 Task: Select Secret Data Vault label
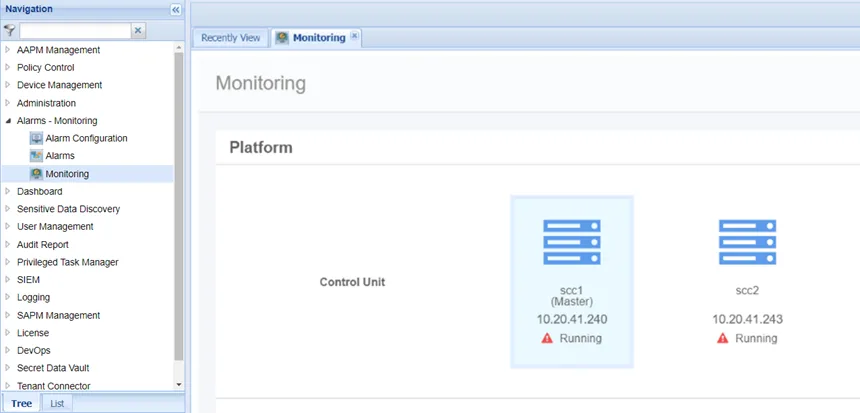click(53, 368)
